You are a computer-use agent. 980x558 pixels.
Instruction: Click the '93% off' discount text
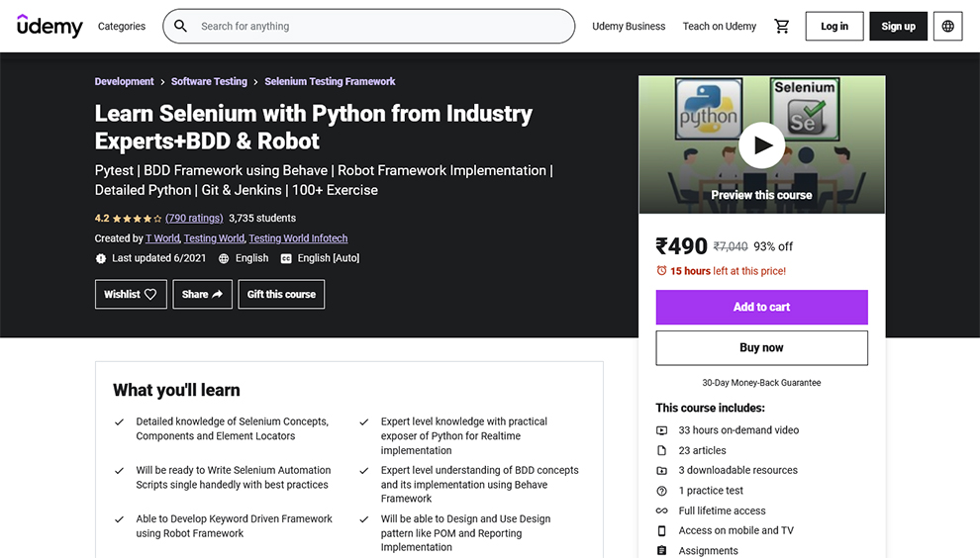(773, 246)
